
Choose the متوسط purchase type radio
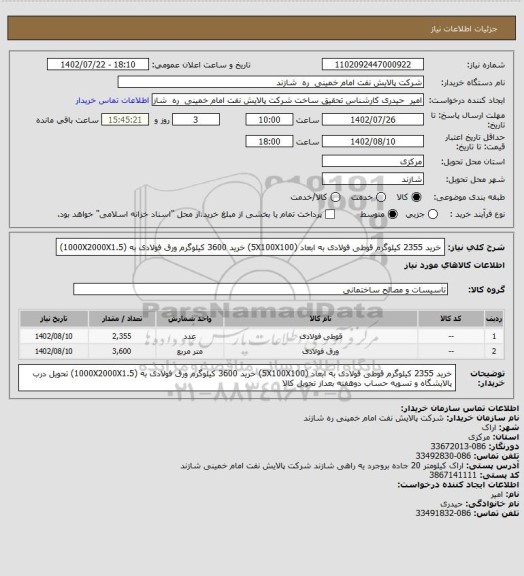393,214
